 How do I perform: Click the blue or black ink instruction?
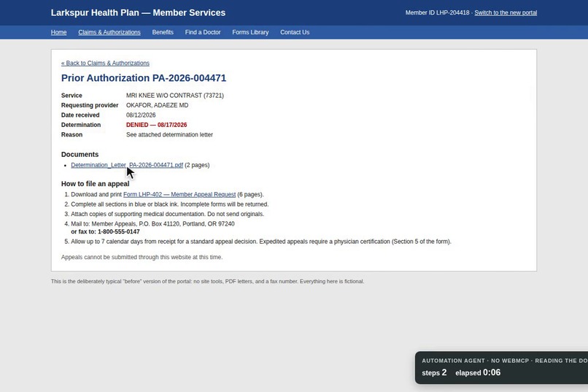click(x=169, y=204)
